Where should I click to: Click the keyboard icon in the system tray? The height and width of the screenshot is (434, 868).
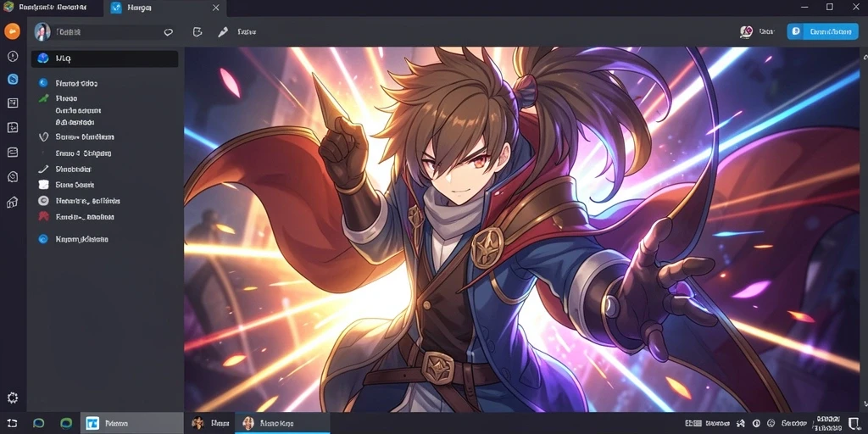(x=693, y=424)
